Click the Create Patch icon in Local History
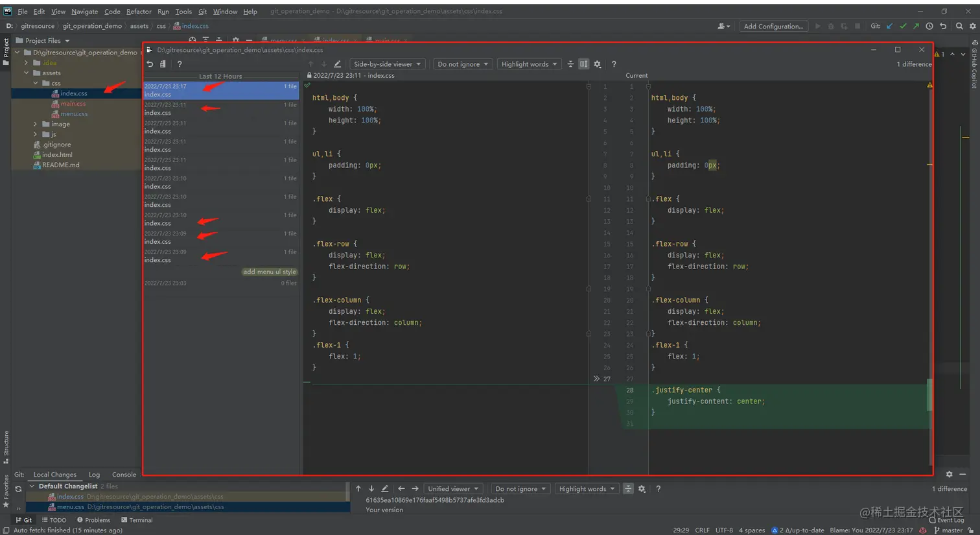Screen dimensions: 980x535 [x=163, y=64]
